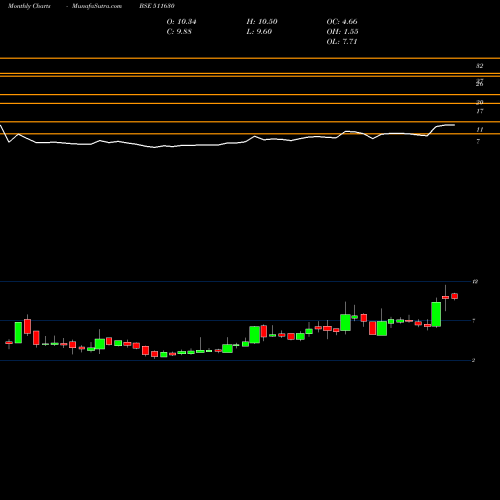Click the last red candlestick on the chart
The height and width of the screenshot is (500, 500).
[455, 296]
